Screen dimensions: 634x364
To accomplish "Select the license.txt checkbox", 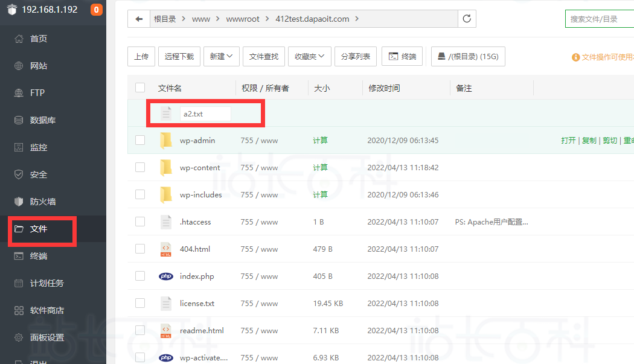I will (140, 304).
